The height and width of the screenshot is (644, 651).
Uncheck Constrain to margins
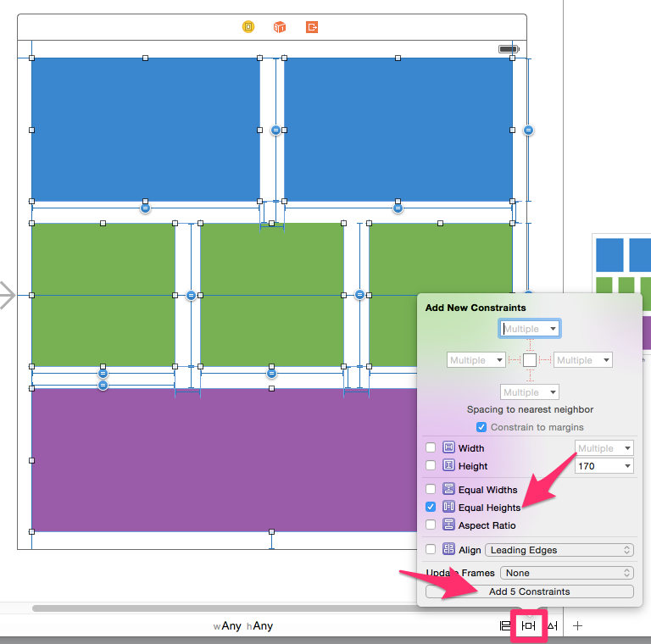481,427
